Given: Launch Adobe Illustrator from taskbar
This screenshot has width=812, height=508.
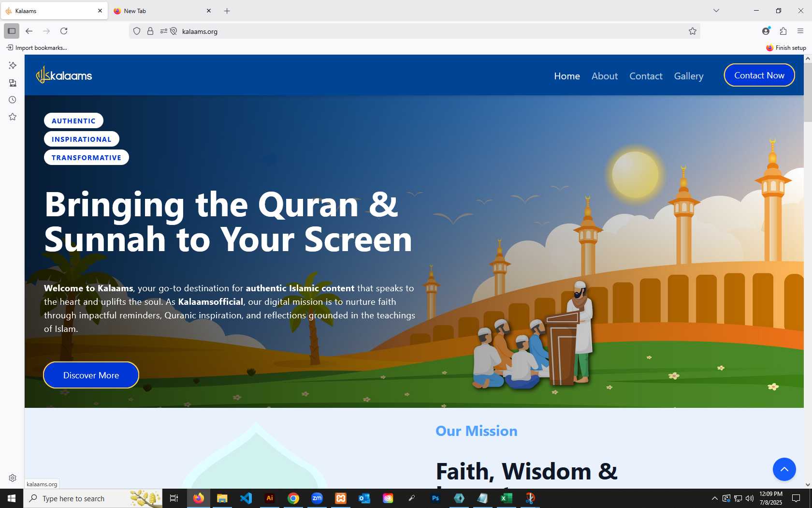Looking at the screenshot, I should (x=270, y=498).
